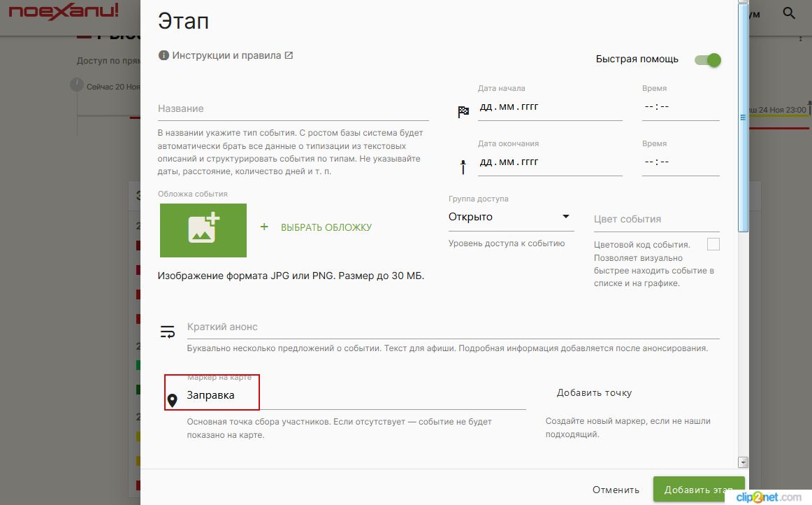Click Добавить точку to create marker
Screen dimensions: 812x505
[594, 393]
